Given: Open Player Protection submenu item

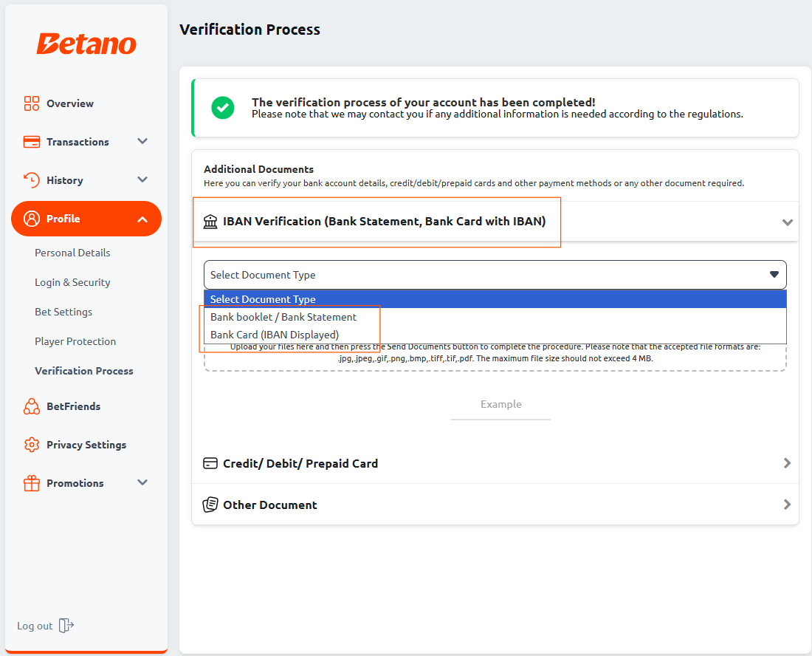Looking at the screenshot, I should click(75, 341).
